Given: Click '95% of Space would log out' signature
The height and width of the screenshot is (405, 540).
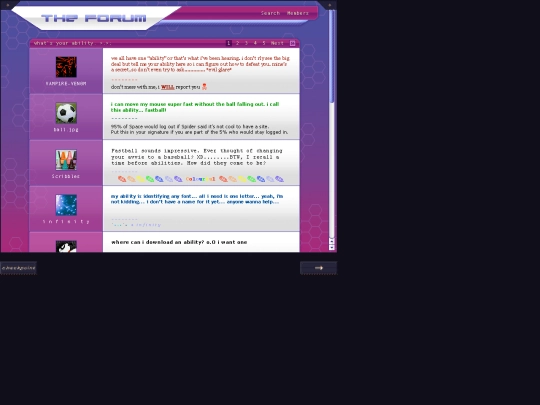Looking at the screenshot, I should click(x=199, y=129).
